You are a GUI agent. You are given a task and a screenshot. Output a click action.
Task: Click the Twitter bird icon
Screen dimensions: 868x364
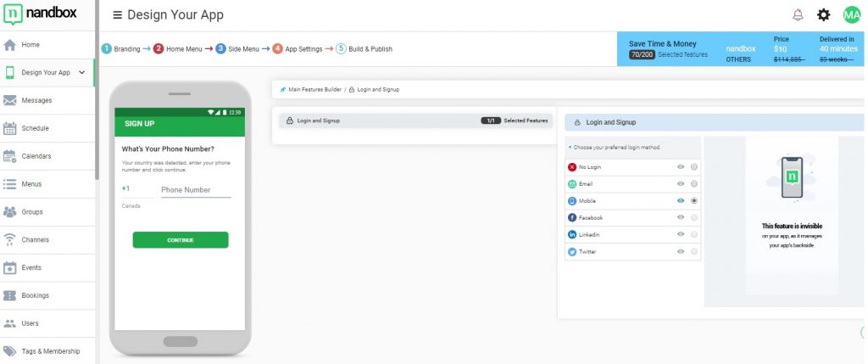(572, 251)
